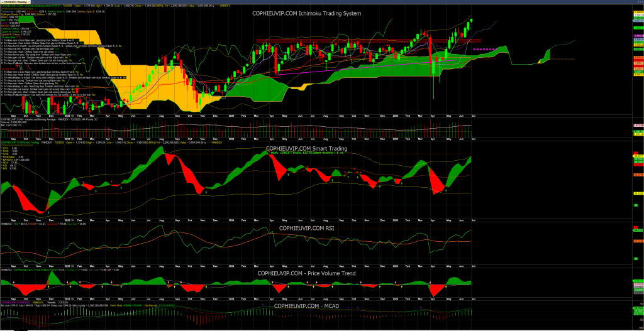Click the April 2025 long-wick green candle
The image size is (644, 331).
[x=433, y=68]
